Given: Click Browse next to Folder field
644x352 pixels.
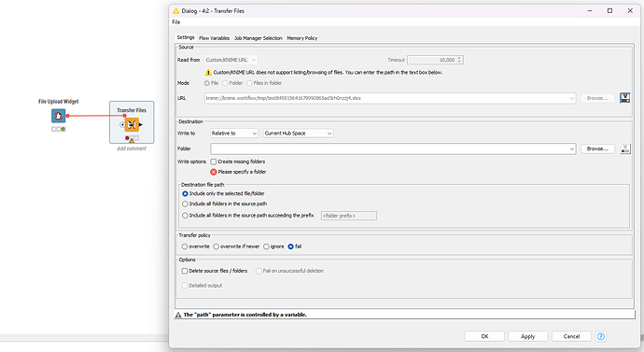Looking at the screenshot, I should click(x=597, y=148).
